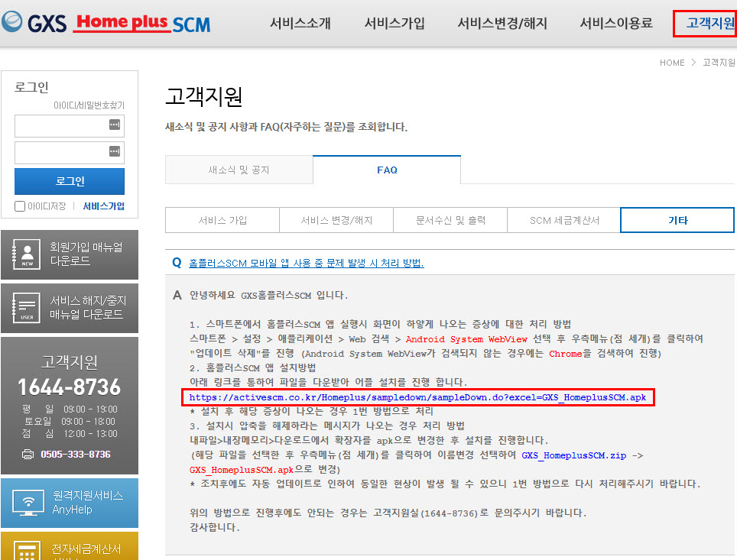This screenshot has width=737, height=560.
Task: Click the password input field
Action: (70, 153)
